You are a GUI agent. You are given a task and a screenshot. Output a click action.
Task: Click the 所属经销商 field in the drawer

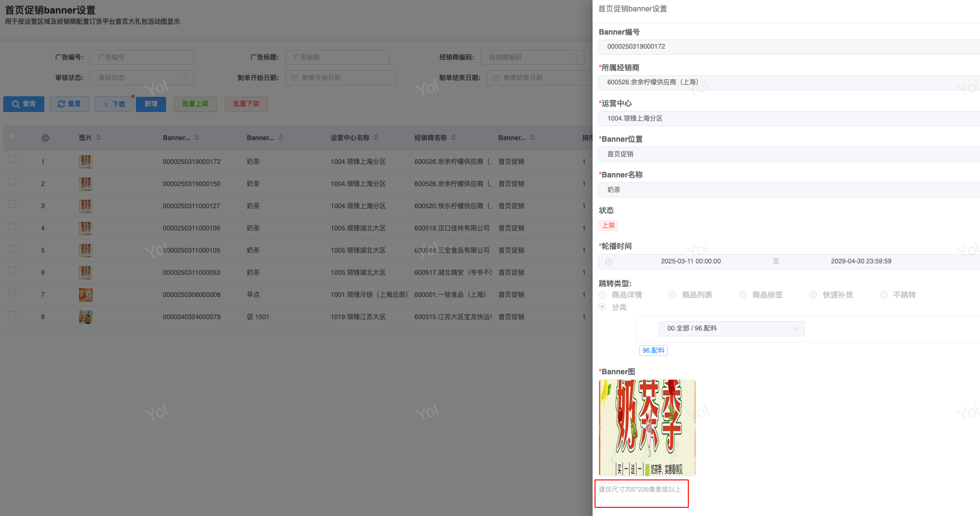[789, 83]
